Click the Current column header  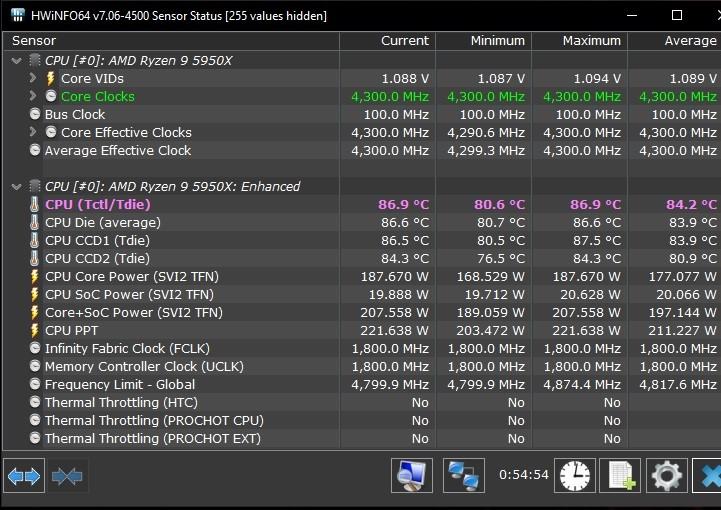(387, 41)
